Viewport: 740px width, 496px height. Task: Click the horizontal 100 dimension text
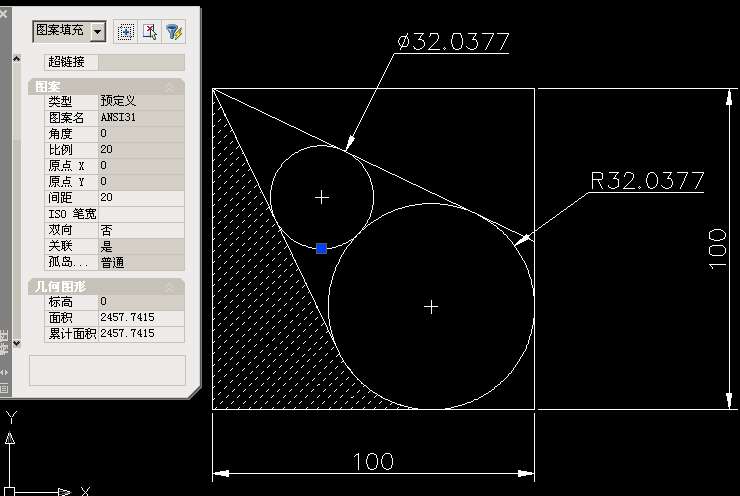coord(373,462)
